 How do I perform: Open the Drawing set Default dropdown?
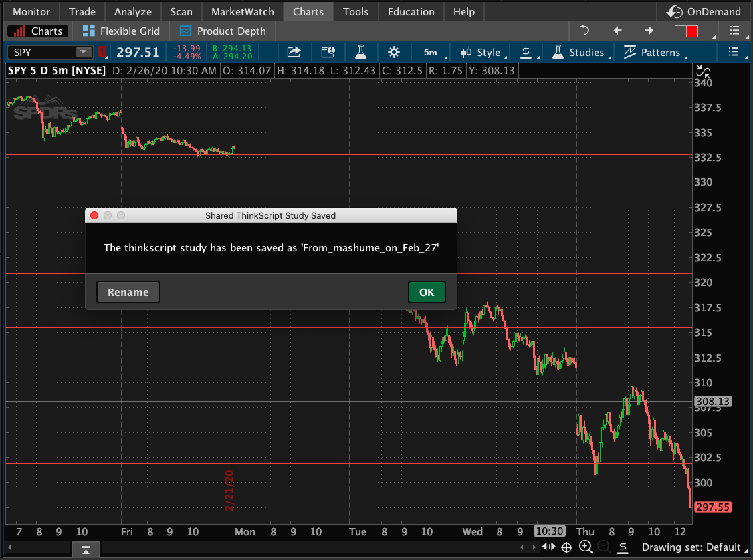tap(690, 547)
